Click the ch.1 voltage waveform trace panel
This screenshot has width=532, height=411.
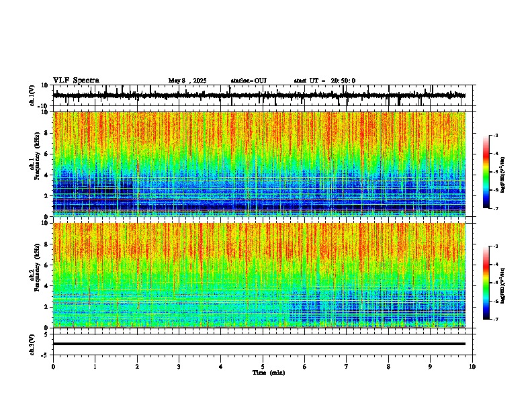pos(264,95)
